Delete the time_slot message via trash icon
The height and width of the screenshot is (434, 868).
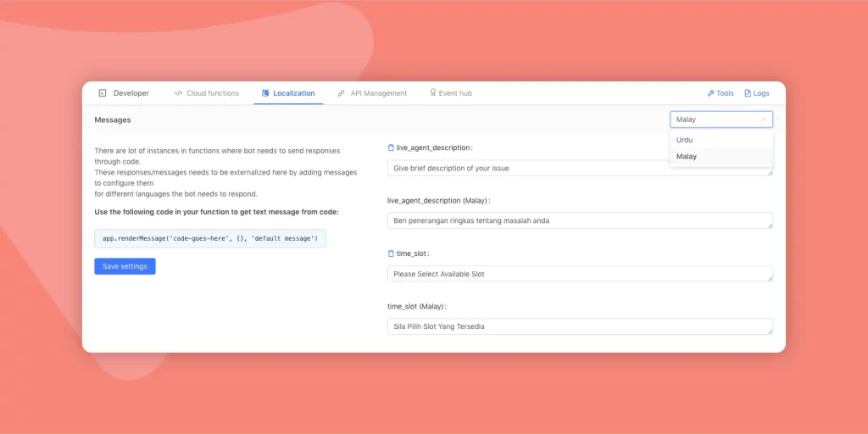pyautogui.click(x=391, y=253)
